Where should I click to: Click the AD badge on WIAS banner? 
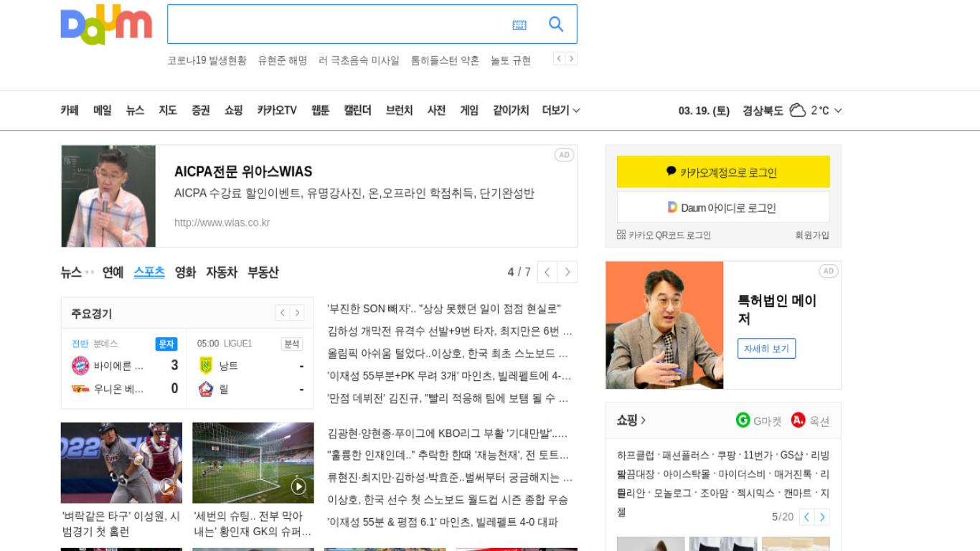(x=564, y=155)
